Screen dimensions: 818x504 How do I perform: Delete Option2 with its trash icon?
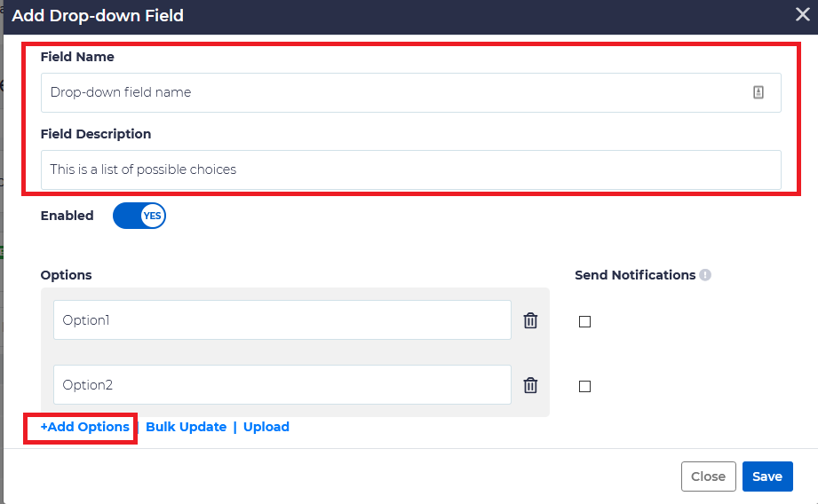pos(530,385)
